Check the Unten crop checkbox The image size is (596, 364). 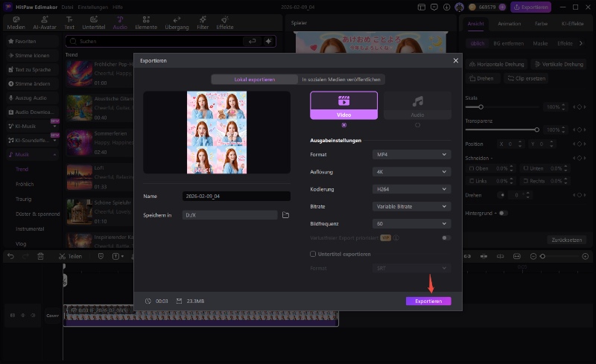click(526, 168)
